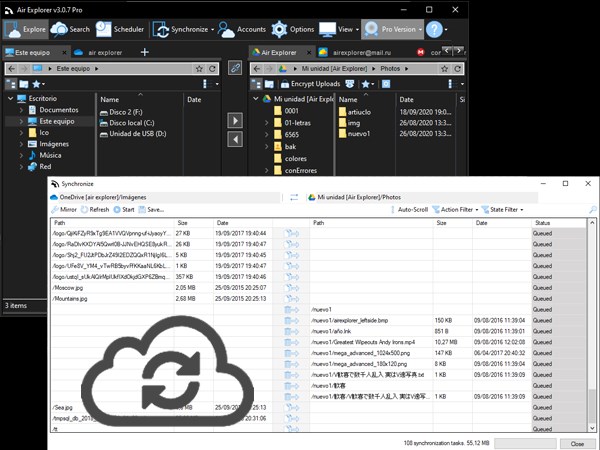Select the 01-letras folder in tree

[297, 123]
